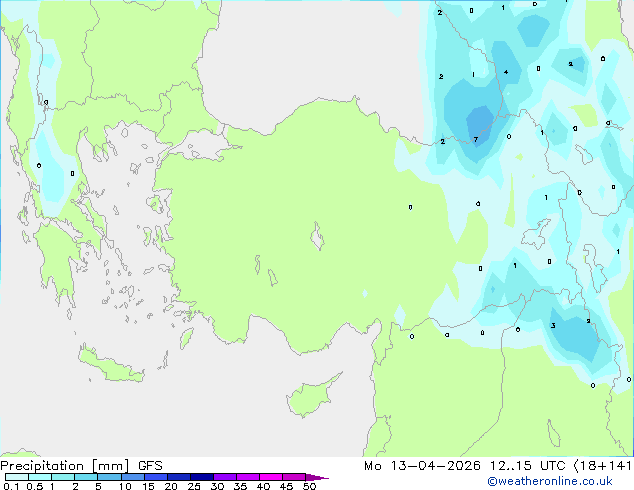The height and width of the screenshot is (490, 634).
Task: Click the 5–10 mm legend swatch
Action: click(109, 477)
